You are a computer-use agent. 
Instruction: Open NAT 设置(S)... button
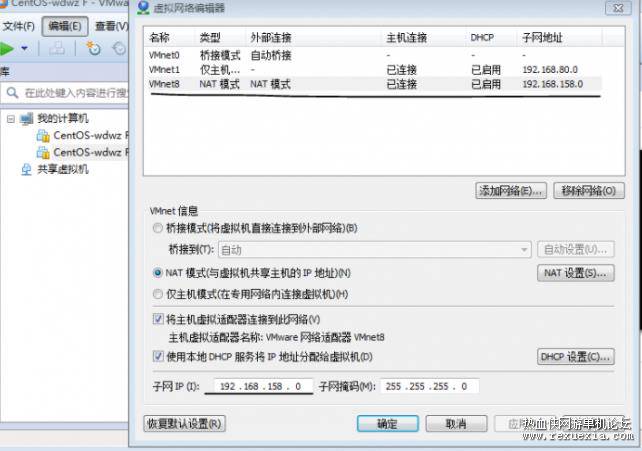point(576,273)
